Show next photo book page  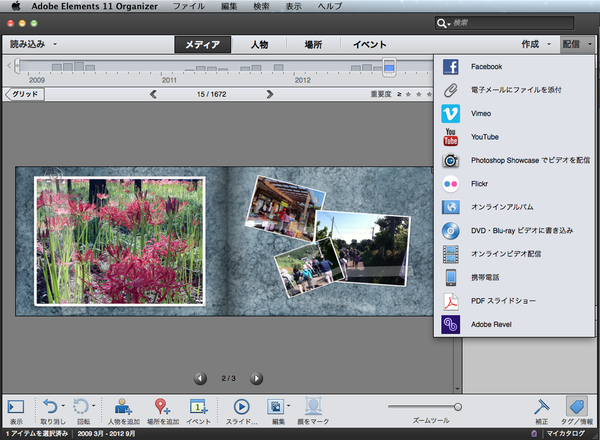(x=256, y=378)
